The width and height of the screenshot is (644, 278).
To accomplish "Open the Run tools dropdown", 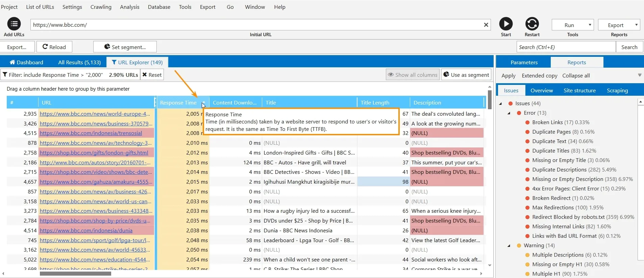I will (573, 25).
